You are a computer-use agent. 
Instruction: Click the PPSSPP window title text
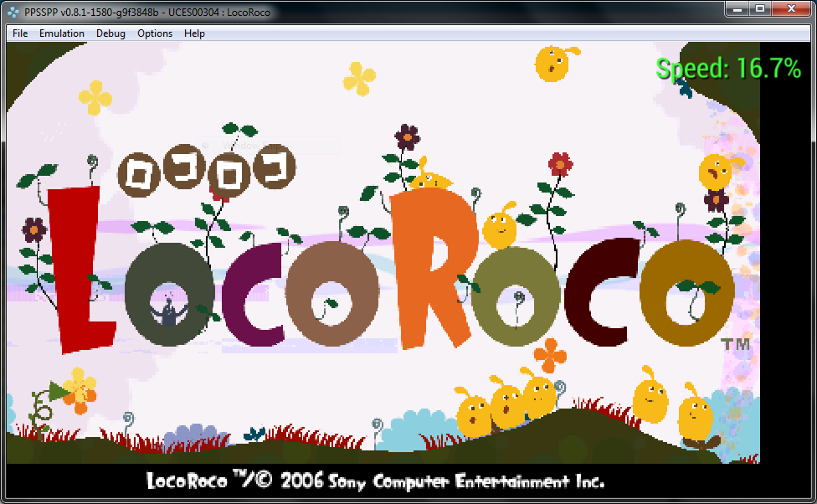click(147, 12)
